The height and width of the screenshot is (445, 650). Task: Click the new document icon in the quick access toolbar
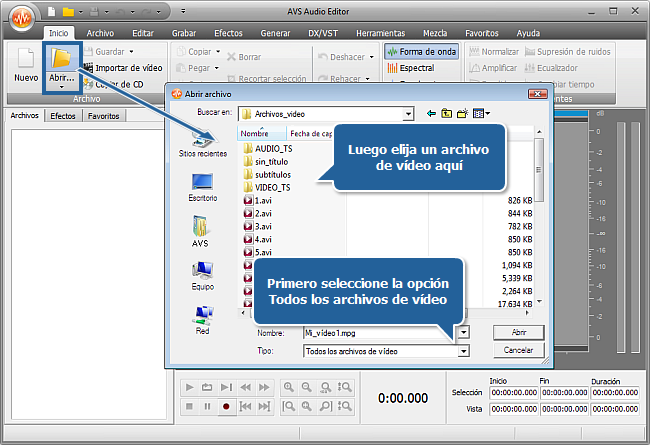[51, 12]
